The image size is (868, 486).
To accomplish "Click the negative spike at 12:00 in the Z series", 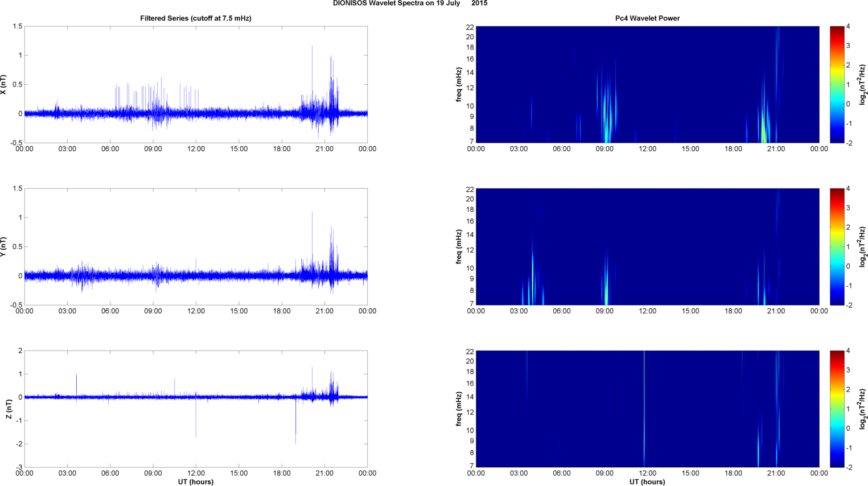I will 196,418.
